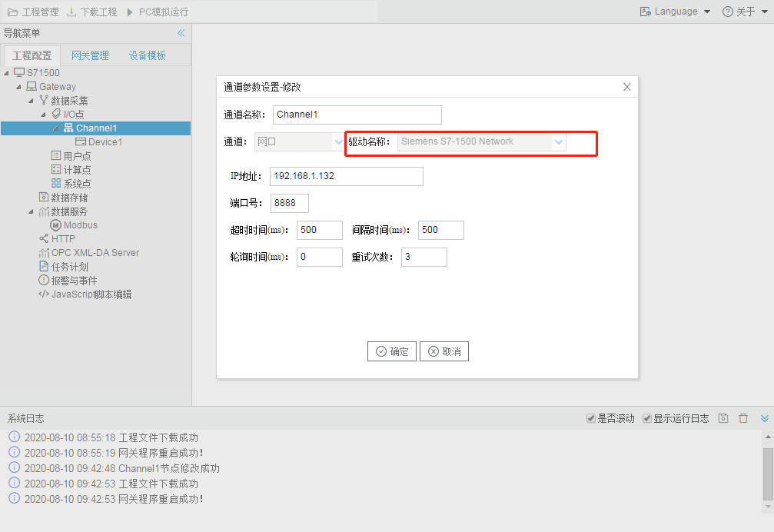Click the Gateway device icon
This screenshot has width=774, height=532.
click(x=32, y=86)
